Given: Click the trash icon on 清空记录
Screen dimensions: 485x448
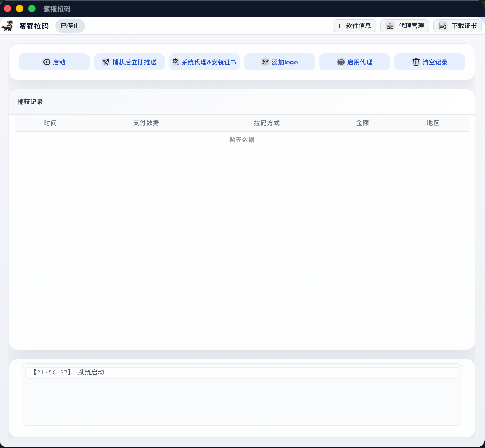Looking at the screenshot, I should [416, 62].
